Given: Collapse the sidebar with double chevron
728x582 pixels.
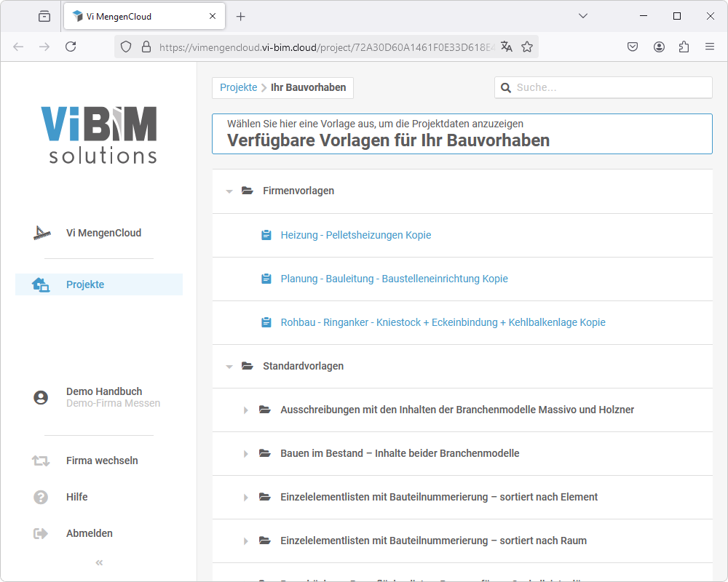Looking at the screenshot, I should coord(99,562).
